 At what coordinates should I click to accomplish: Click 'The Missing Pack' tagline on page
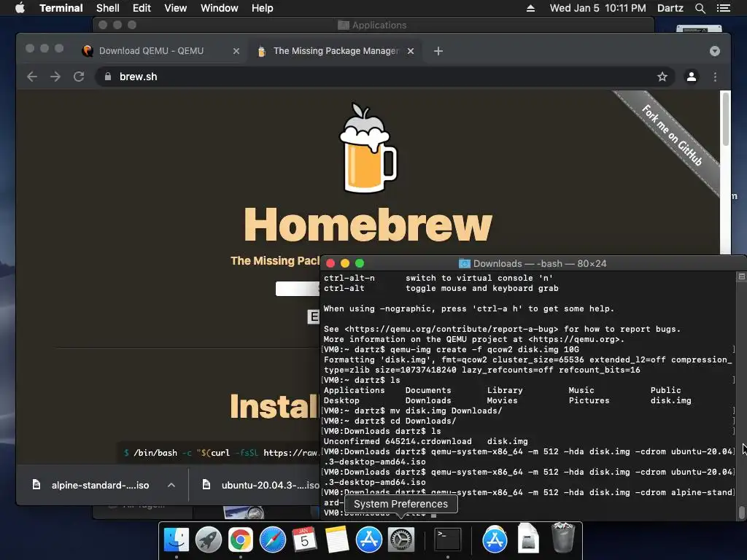coord(275,261)
